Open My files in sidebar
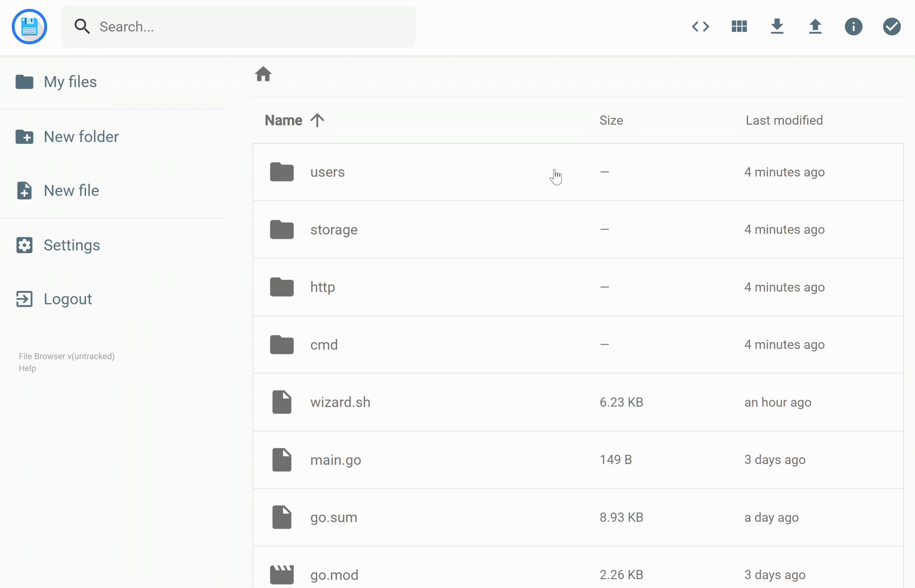Screen dimensions: 915x588 (x=70, y=82)
